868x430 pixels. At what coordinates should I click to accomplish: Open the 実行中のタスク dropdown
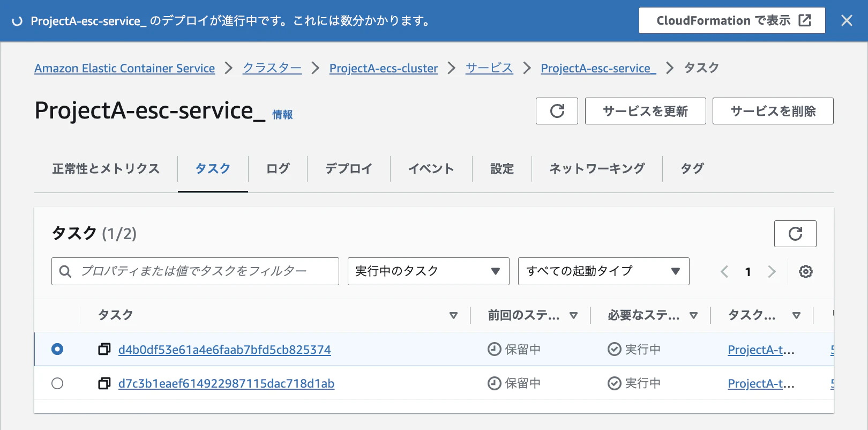point(428,271)
